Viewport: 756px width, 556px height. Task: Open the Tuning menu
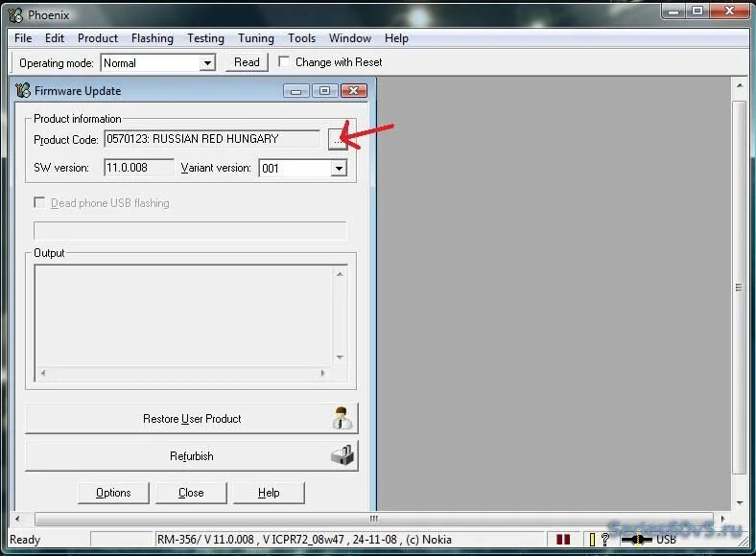tap(256, 38)
